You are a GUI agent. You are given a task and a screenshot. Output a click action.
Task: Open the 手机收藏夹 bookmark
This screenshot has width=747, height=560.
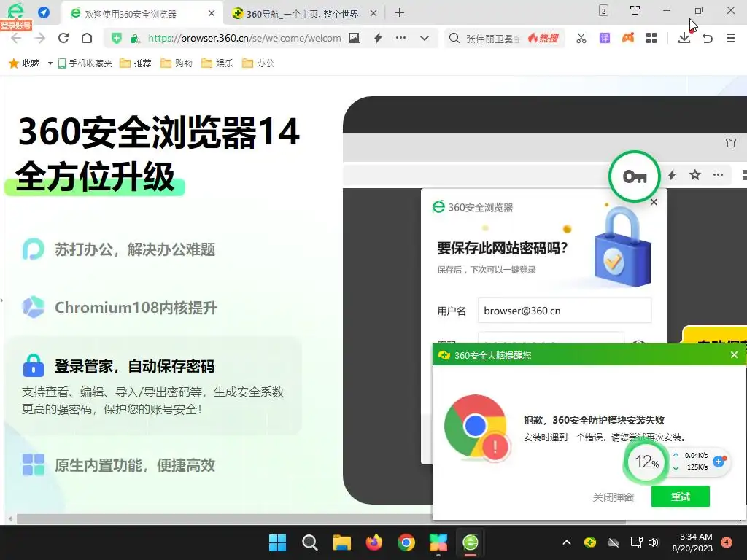tap(85, 63)
